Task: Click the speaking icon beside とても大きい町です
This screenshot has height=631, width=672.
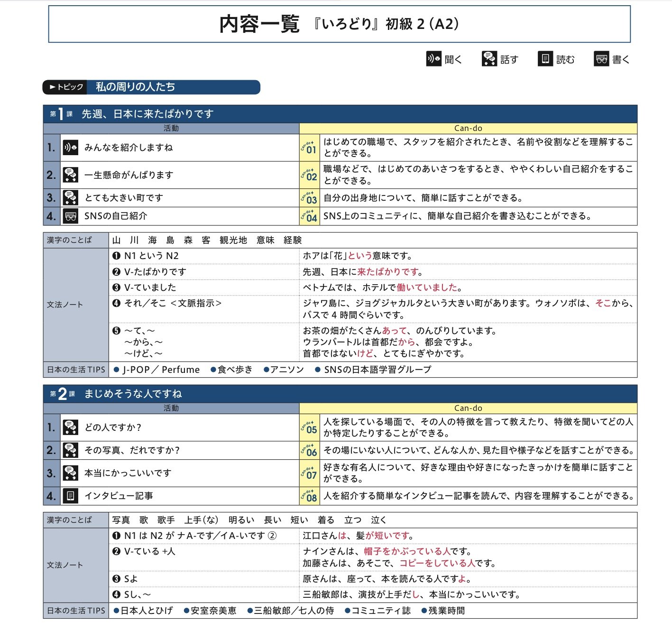Action: tap(71, 198)
